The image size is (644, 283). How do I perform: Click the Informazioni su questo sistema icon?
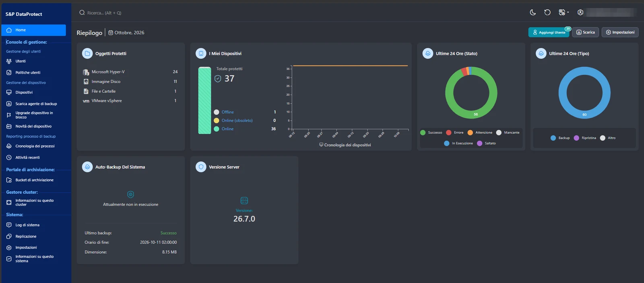tap(9, 259)
